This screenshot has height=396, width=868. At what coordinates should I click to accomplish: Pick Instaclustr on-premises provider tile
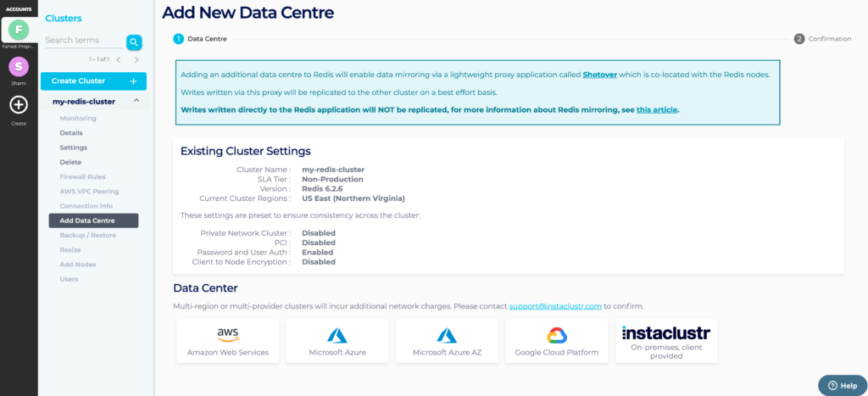tap(666, 341)
